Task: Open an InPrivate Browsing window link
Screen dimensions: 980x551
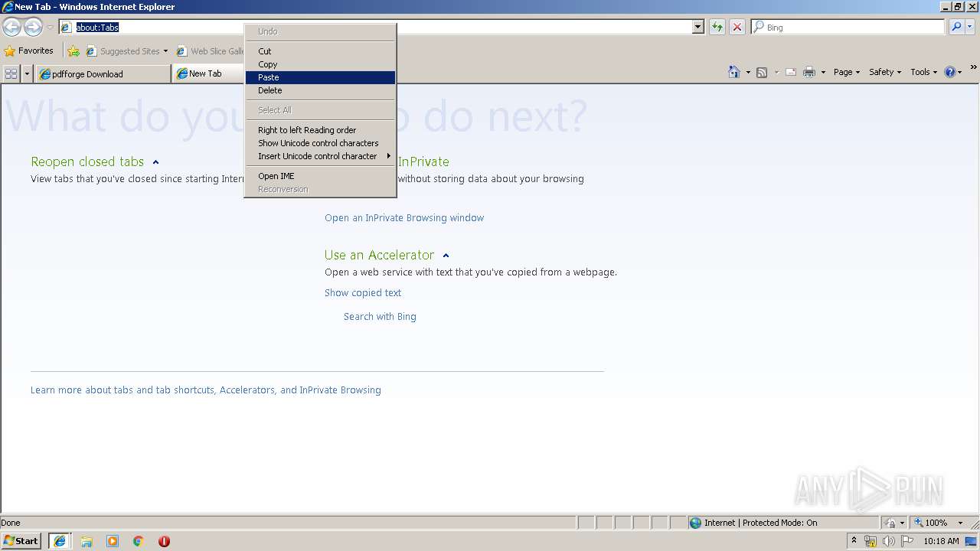Action: tap(404, 218)
